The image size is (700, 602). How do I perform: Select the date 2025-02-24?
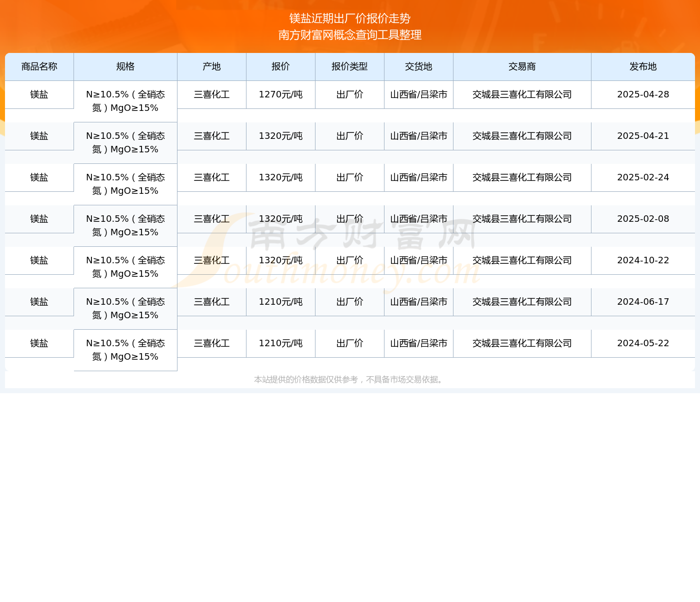point(643,177)
